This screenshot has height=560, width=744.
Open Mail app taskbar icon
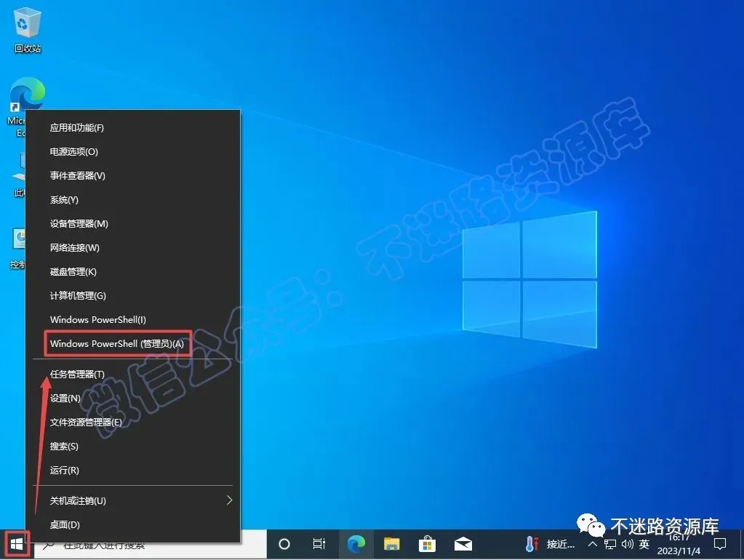[x=463, y=544]
